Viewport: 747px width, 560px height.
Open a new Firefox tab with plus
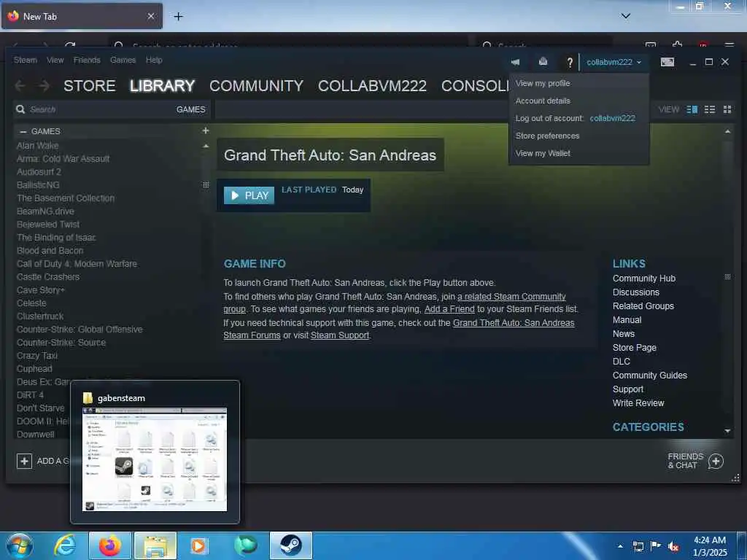[x=178, y=17]
